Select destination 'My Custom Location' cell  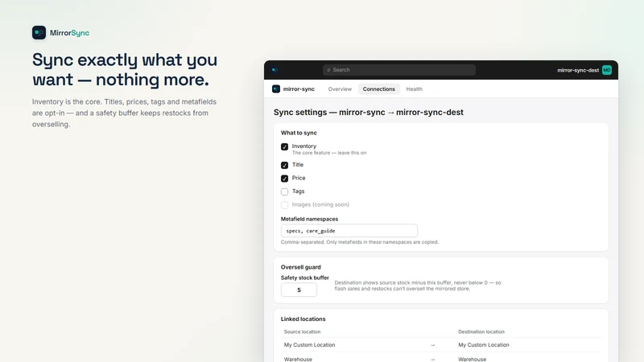click(484, 345)
